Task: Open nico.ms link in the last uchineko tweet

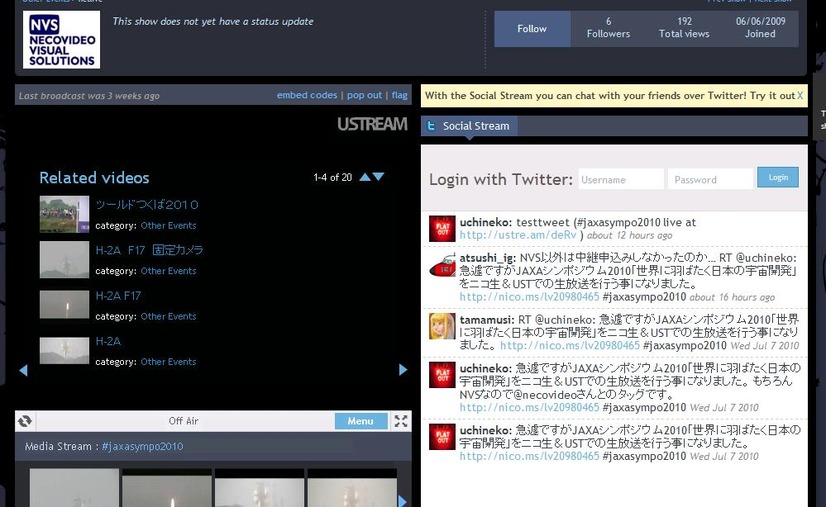Action: 529,456
